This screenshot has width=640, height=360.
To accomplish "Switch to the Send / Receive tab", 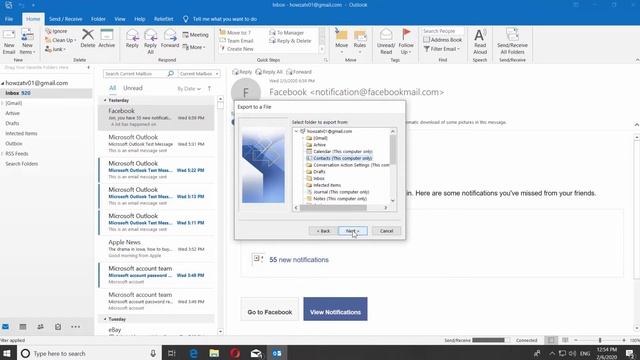I will [65, 19].
